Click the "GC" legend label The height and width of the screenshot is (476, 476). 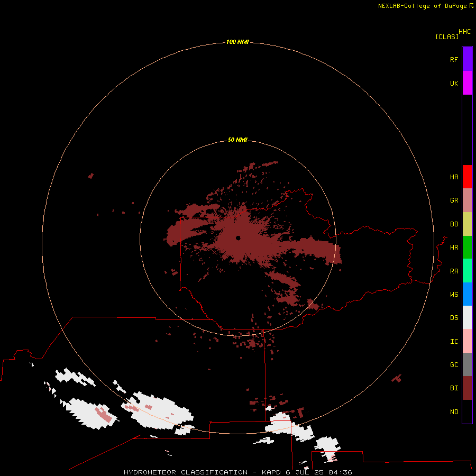click(454, 364)
